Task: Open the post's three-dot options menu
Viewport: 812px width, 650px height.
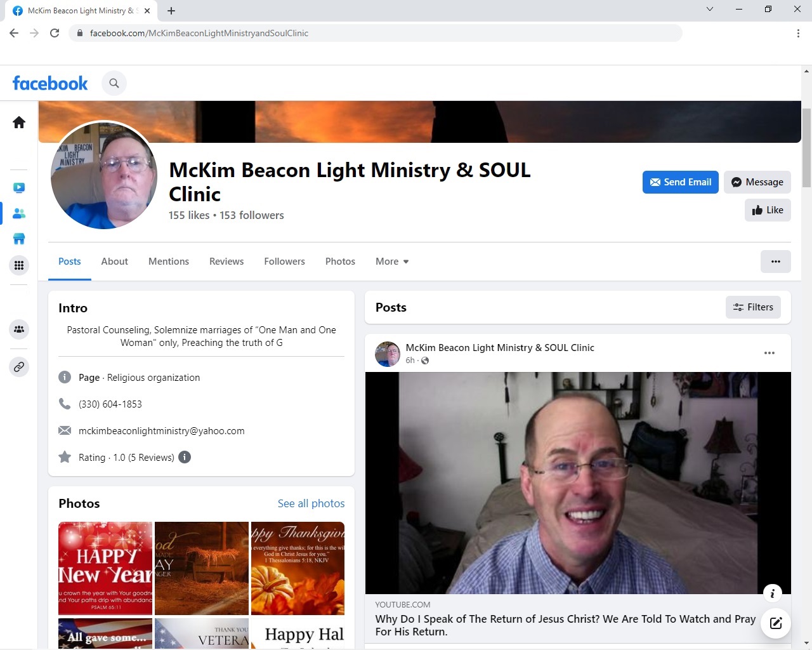Action: 769,353
